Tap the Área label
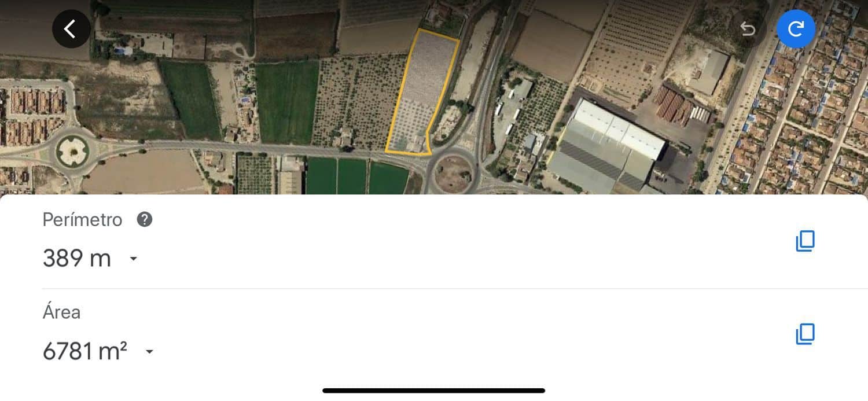The image size is (868, 401). click(x=61, y=312)
